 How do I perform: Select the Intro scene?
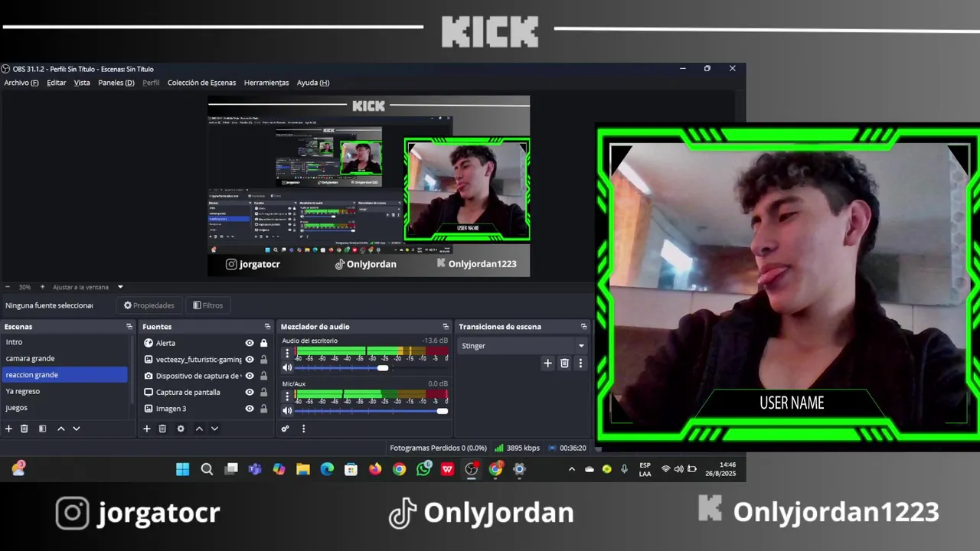[65, 342]
